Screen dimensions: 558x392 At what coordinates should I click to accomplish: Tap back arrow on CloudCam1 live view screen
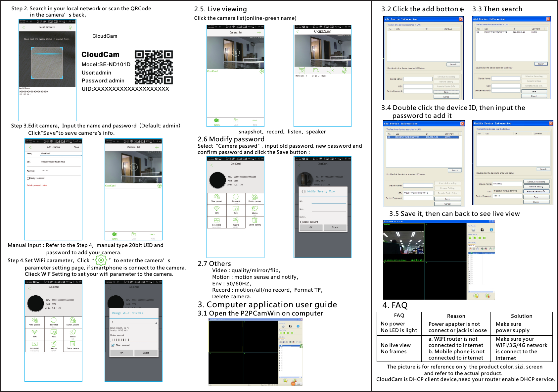[298, 32]
